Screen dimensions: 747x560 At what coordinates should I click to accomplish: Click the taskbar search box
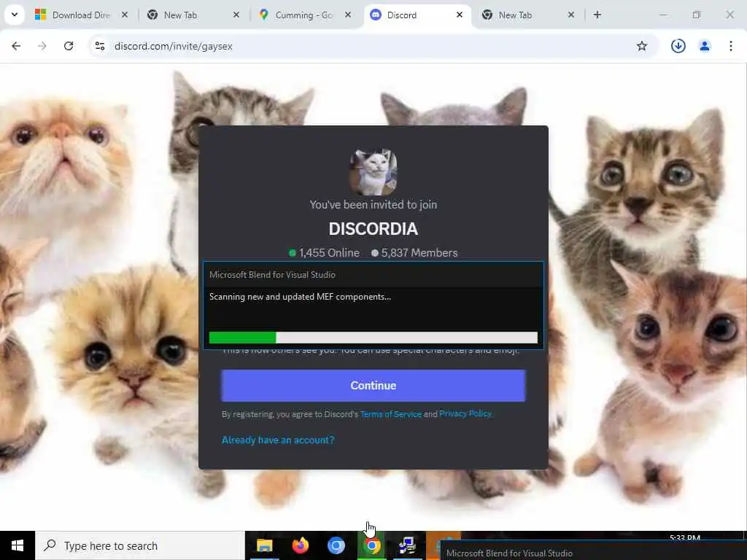click(140, 545)
